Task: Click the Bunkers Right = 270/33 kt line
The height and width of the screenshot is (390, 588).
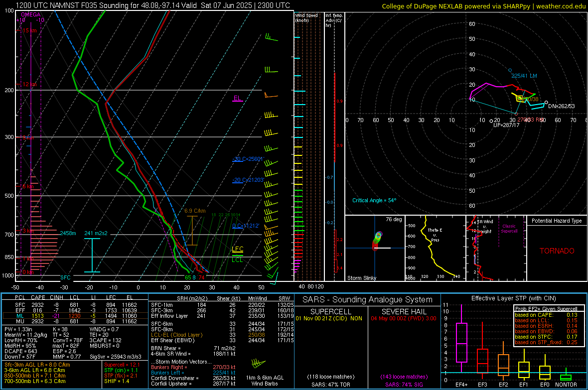Action: pos(193,367)
